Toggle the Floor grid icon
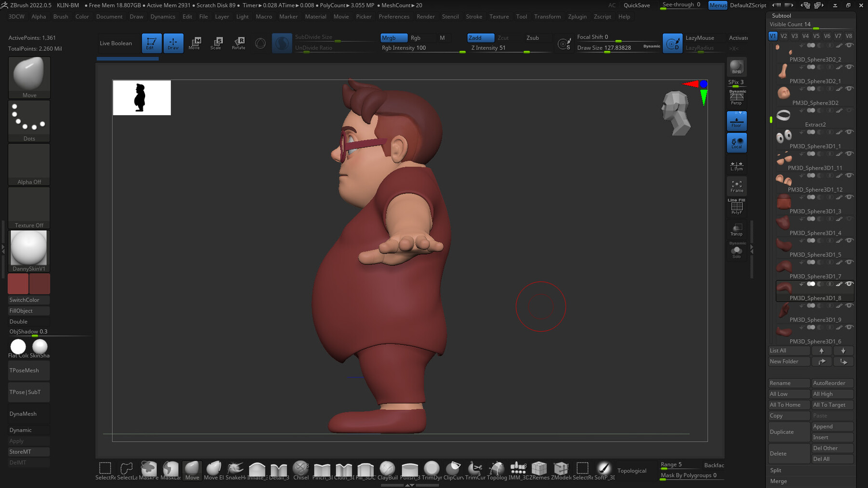This screenshot has height=488, width=868. pos(736,121)
